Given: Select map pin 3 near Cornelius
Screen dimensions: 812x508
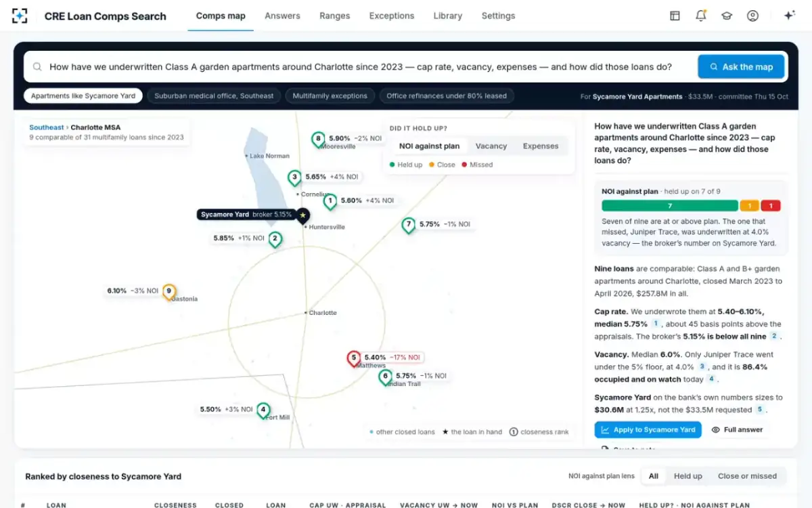Looking at the screenshot, I should (294, 177).
